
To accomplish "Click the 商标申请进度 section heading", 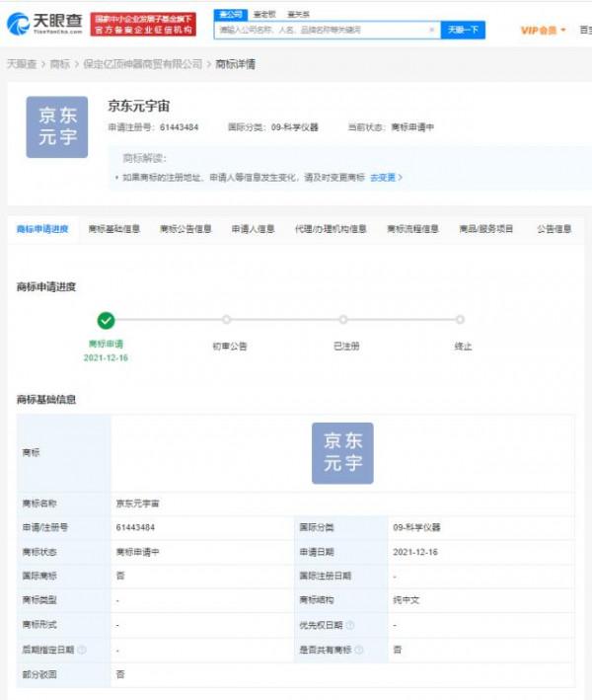I will [x=46, y=286].
